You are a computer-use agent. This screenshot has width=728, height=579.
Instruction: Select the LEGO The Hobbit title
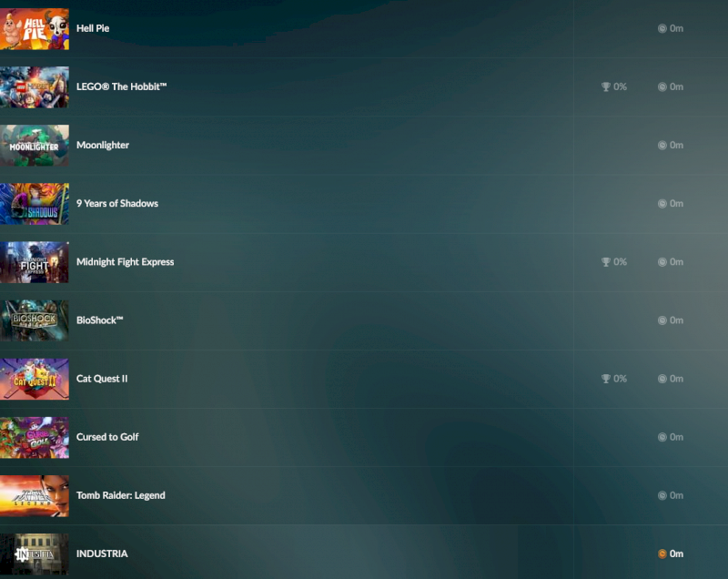[x=122, y=86]
